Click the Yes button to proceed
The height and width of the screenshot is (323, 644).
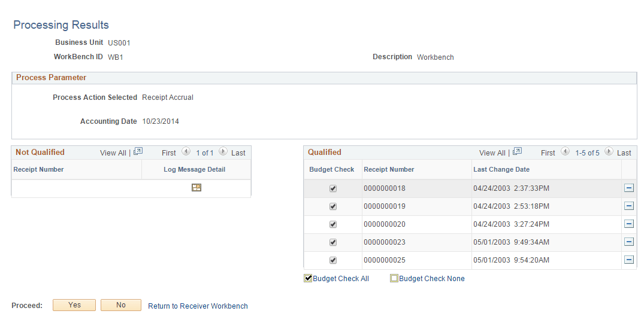[74, 305]
